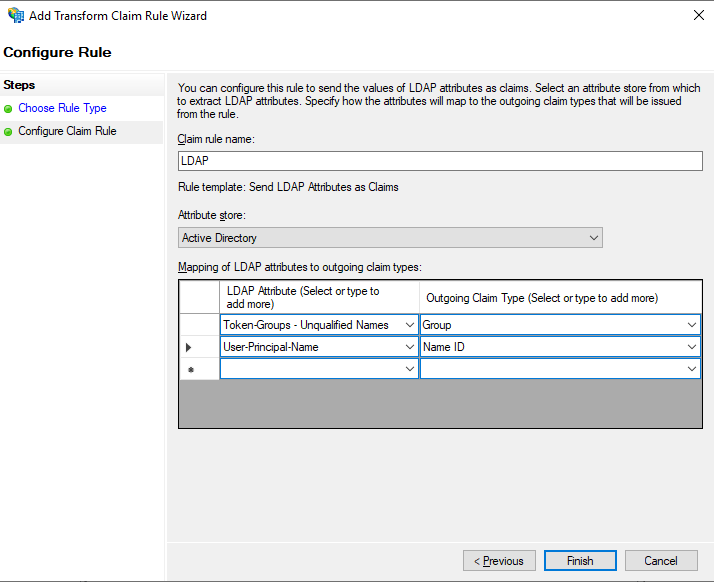Open the Attribute store dropdown

click(x=594, y=238)
